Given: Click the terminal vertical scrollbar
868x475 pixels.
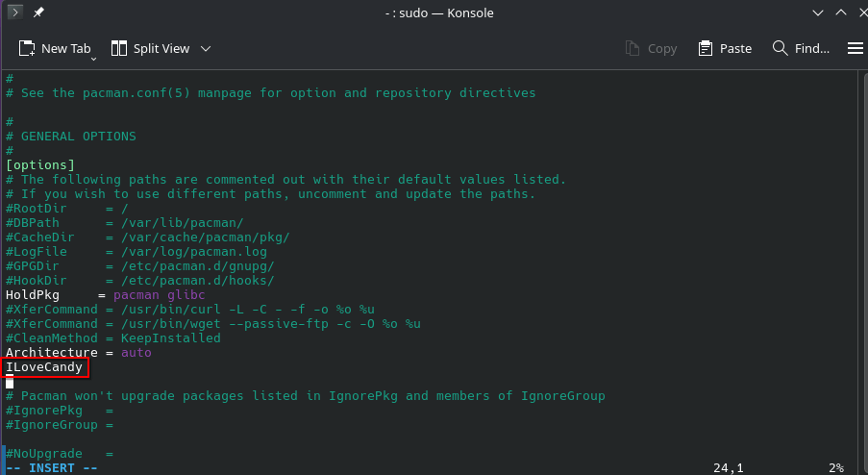Looking at the screenshot, I should click(862, 269).
